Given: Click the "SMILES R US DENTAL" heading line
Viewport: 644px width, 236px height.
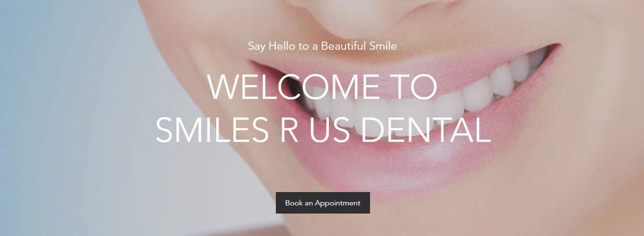Looking at the screenshot, I should (323, 129).
